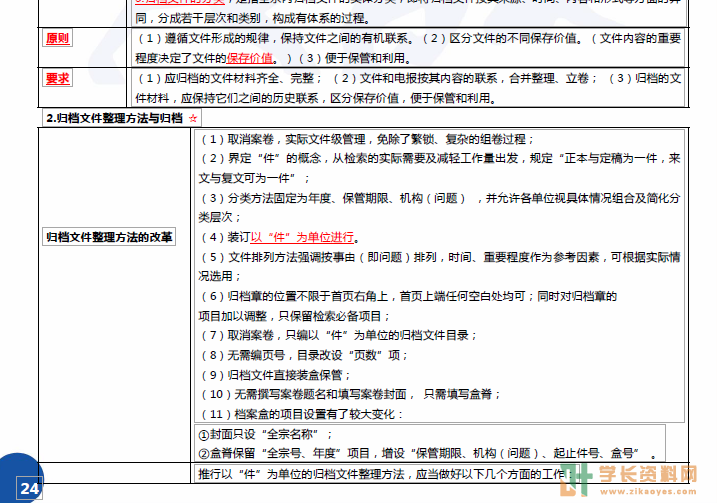Click the line '项目加以调整,只保留检索必备项目'
This screenshot has width=717, height=503.
point(294,316)
